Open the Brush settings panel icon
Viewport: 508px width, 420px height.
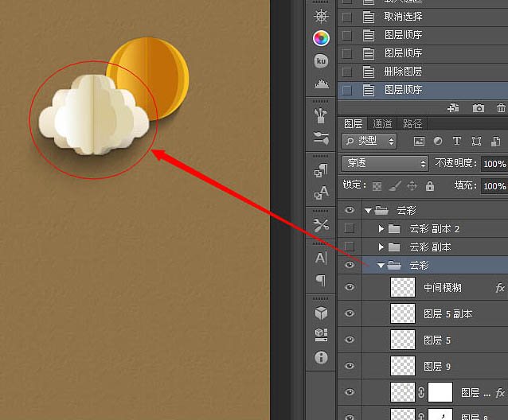321,138
